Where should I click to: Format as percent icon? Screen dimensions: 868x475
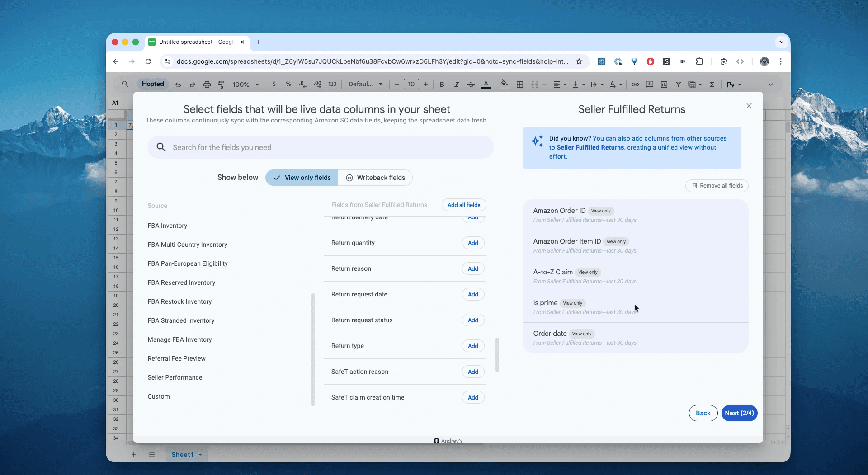point(288,84)
